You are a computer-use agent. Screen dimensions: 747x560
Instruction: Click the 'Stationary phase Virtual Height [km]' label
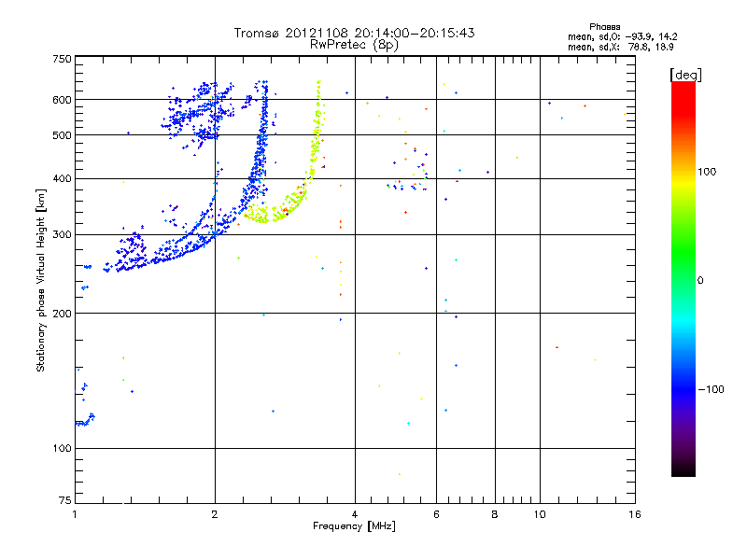click(x=41, y=280)
